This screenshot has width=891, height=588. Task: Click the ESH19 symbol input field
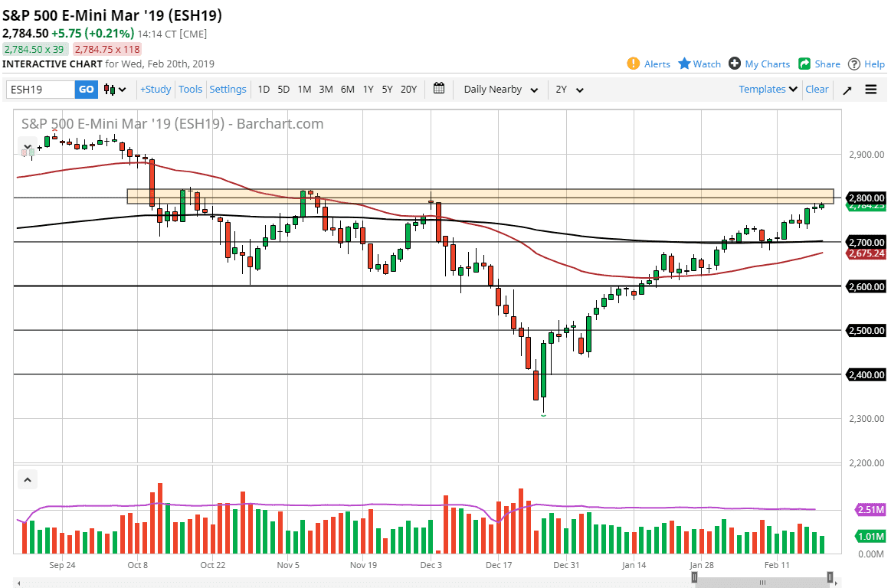click(x=42, y=89)
